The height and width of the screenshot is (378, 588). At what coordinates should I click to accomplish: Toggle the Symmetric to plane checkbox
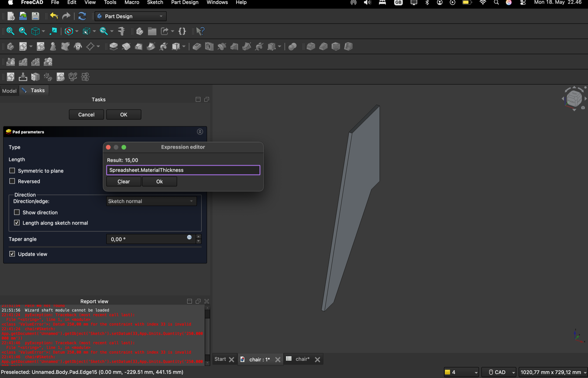(12, 171)
